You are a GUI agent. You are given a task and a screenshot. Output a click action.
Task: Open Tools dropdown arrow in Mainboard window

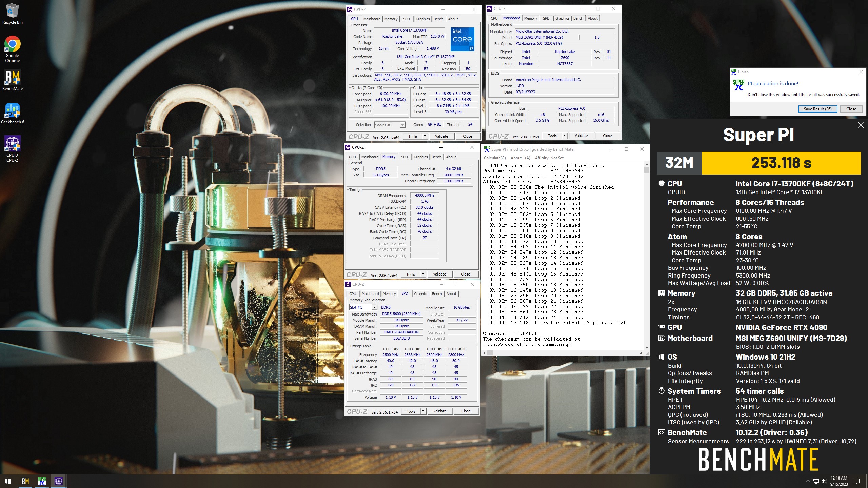[565, 136]
